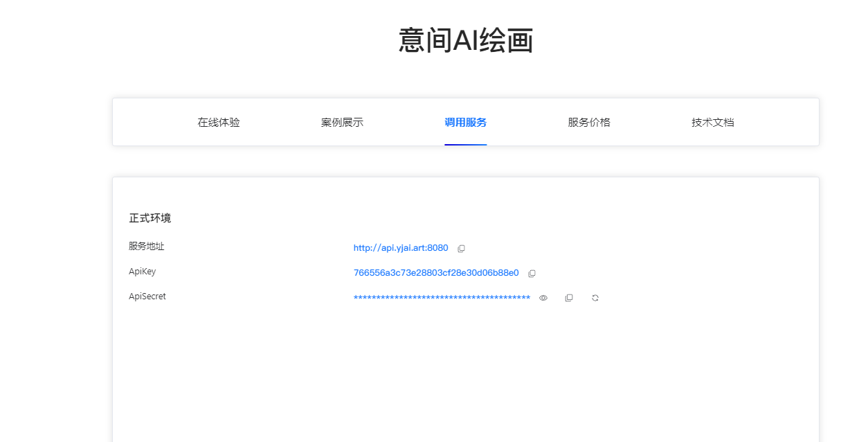The image size is (868, 442).
Task: Click the 服务地址 label
Action: [x=147, y=246]
